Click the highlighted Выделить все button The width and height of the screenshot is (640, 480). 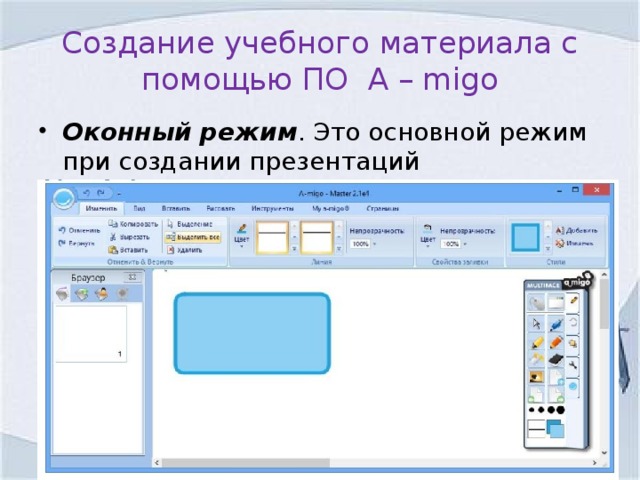[x=193, y=237]
